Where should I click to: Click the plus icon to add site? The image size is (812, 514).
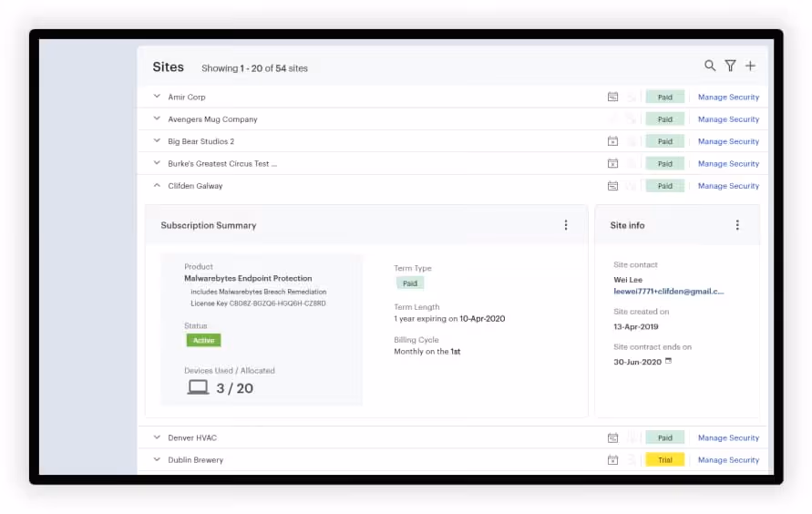750,66
